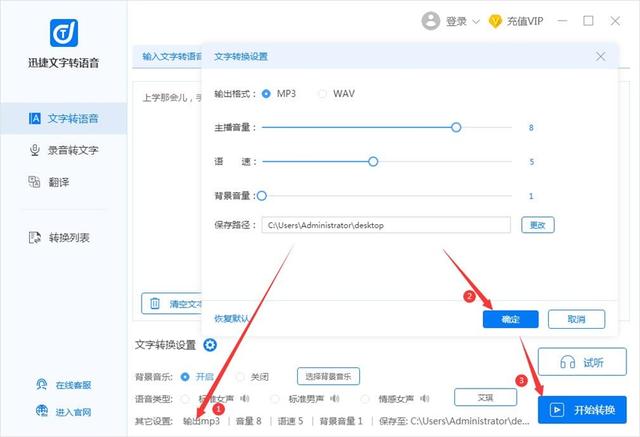The width and height of the screenshot is (640, 437).
Task: Minimize the application window
Action: [x=562, y=21]
